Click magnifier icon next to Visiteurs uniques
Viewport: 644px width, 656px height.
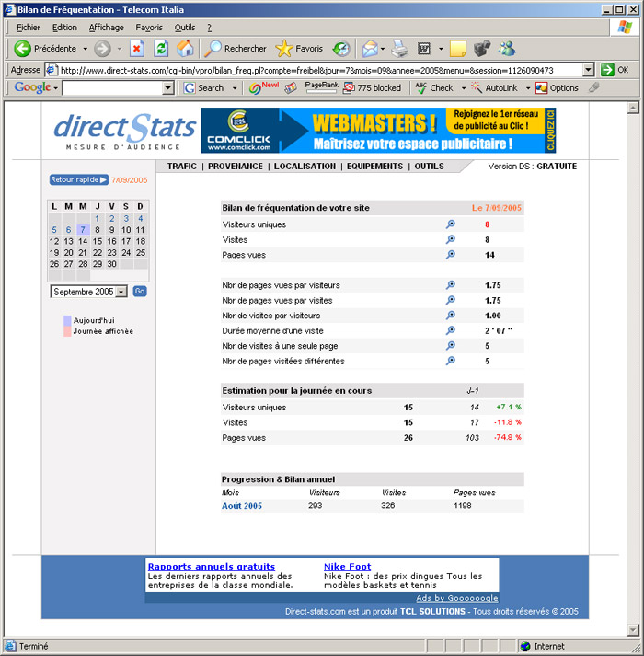click(x=451, y=224)
